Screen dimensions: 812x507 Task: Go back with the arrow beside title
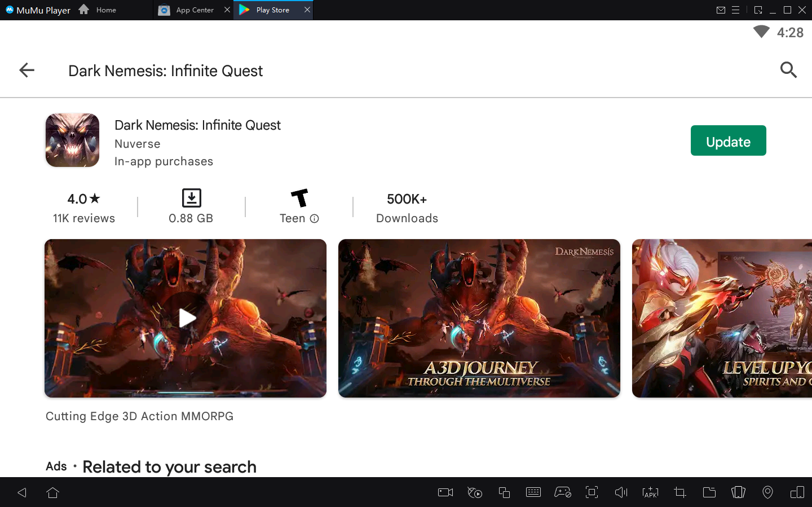(x=27, y=70)
